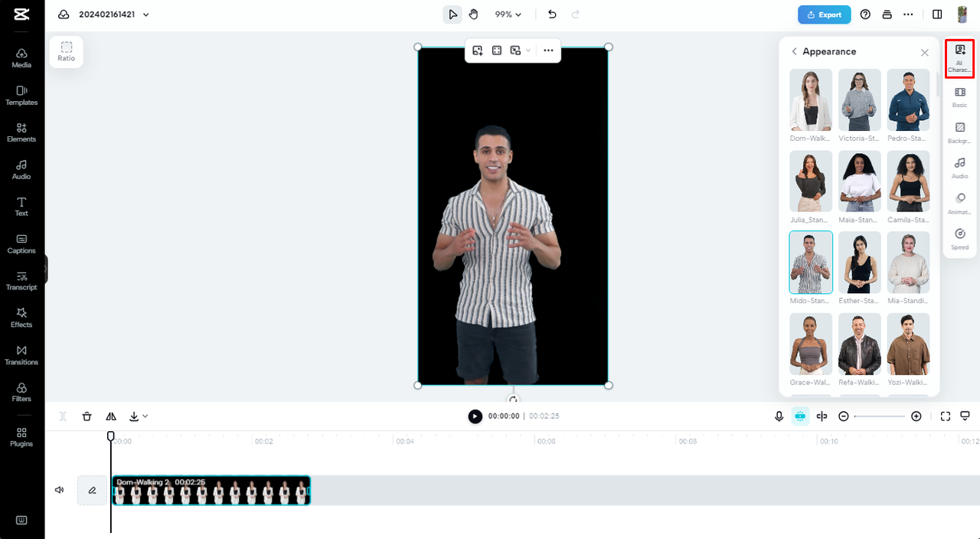
Task: Select the Esther avatar thumbnail
Action: tap(859, 263)
